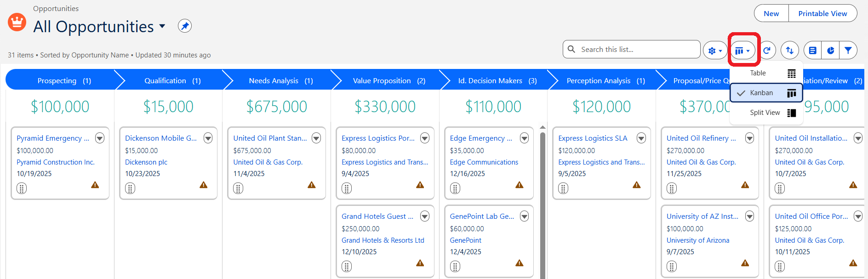Open GenePoint account link
Screen dimensions: 868x279
[466, 240]
